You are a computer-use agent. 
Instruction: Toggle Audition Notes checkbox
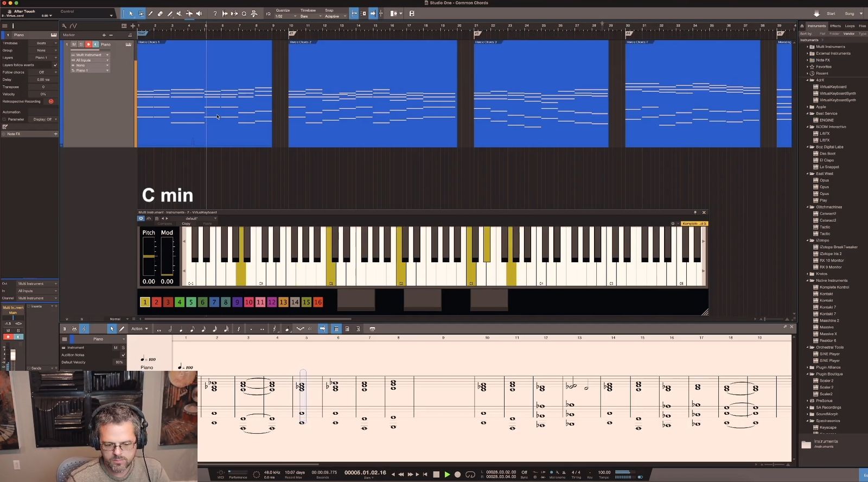pyautogui.click(x=123, y=355)
